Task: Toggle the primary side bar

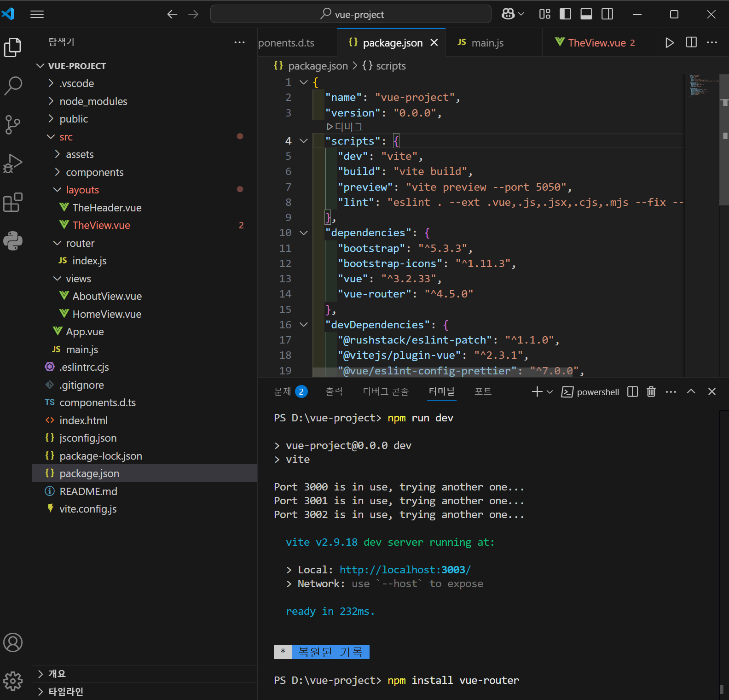Action: (566, 14)
